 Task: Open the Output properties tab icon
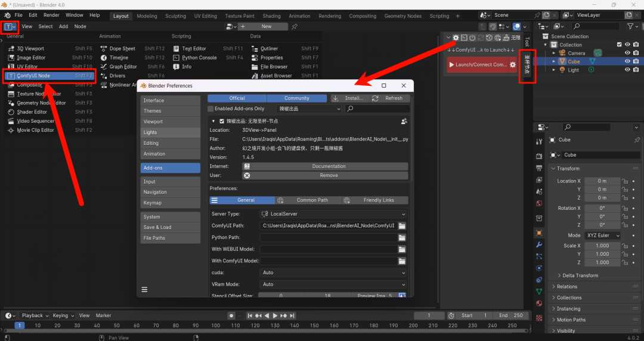539,168
